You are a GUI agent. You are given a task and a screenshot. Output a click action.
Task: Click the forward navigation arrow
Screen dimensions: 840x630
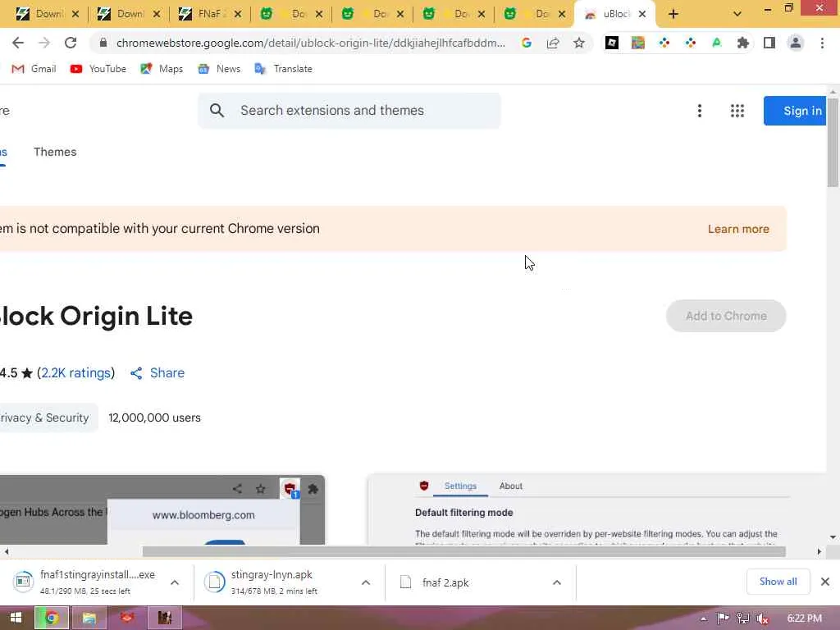[x=44, y=43]
